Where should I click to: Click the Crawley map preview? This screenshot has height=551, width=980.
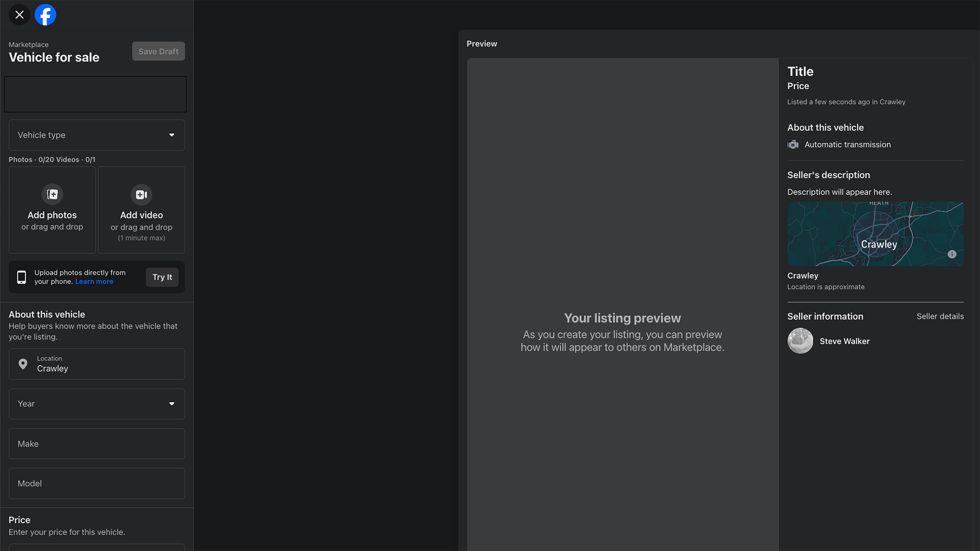(x=875, y=234)
